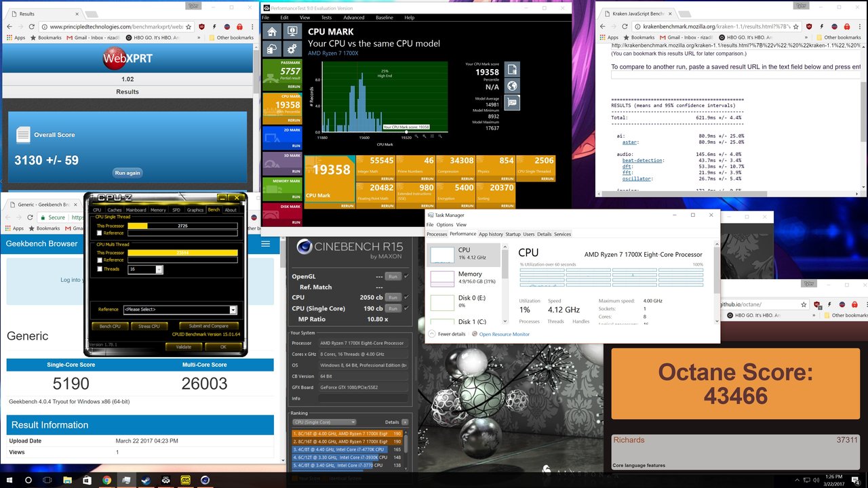
Task: Tick the Reference checkbox under CPU Multi Thread
Action: click(x=99, y=260)
